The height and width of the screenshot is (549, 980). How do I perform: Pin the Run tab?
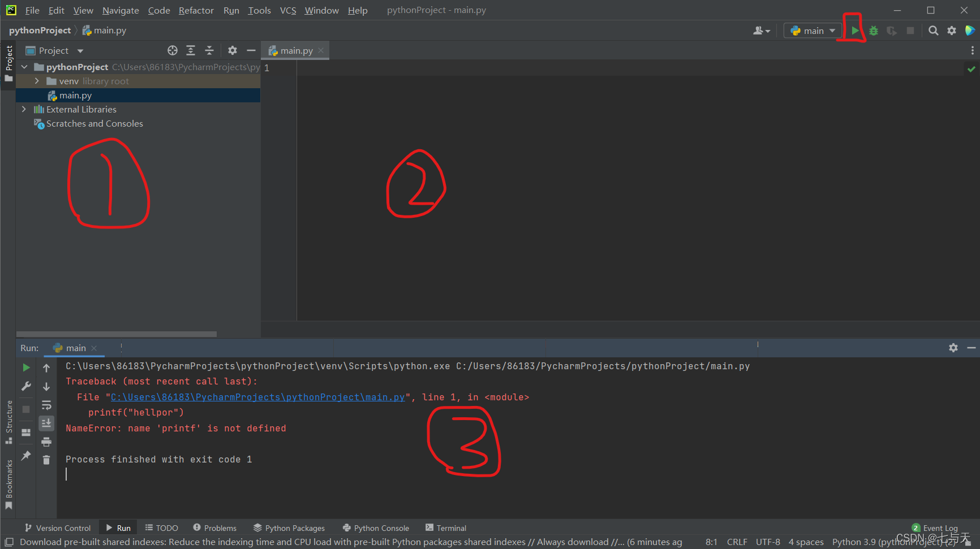click(26, 455)
